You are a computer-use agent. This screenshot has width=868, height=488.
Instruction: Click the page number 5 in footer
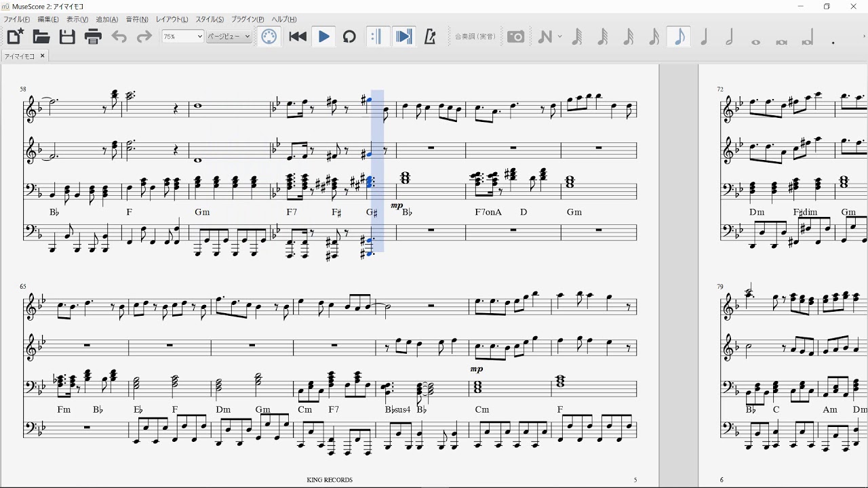(635, 480)
